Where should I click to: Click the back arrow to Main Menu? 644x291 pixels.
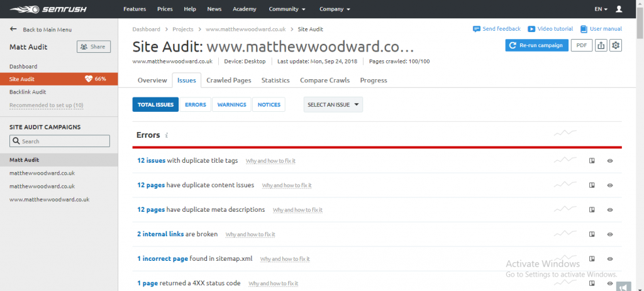[x=13, y=30]
